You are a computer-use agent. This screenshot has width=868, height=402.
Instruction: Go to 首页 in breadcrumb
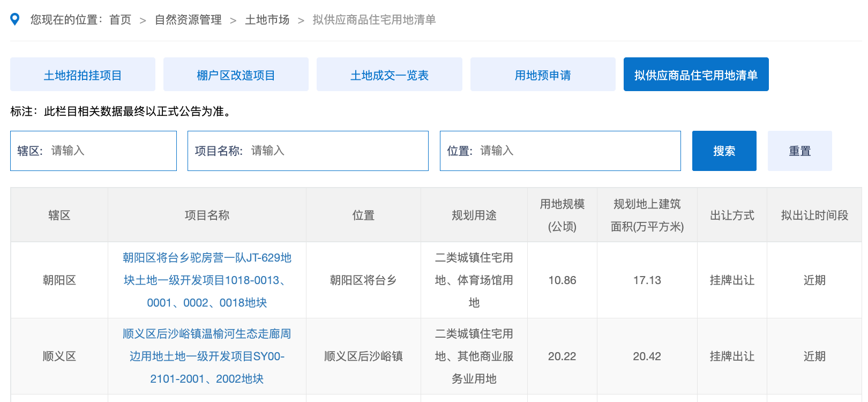point(121,20)
